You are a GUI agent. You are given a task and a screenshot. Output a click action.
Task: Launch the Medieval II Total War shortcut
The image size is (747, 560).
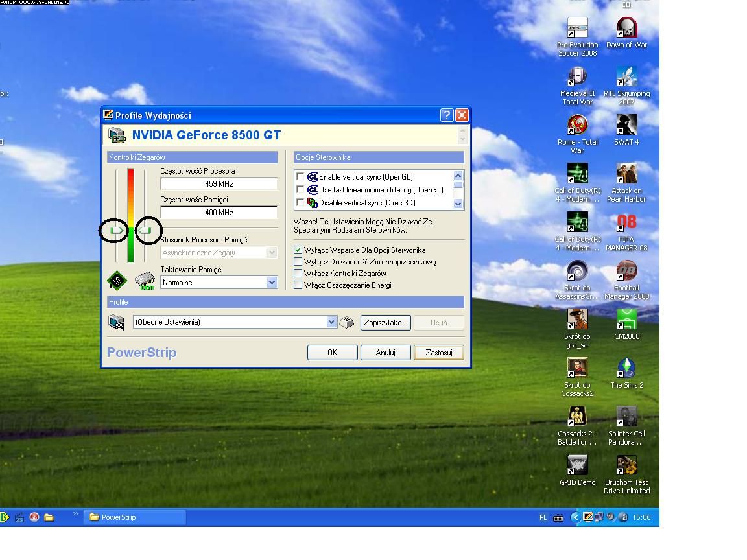577,78
